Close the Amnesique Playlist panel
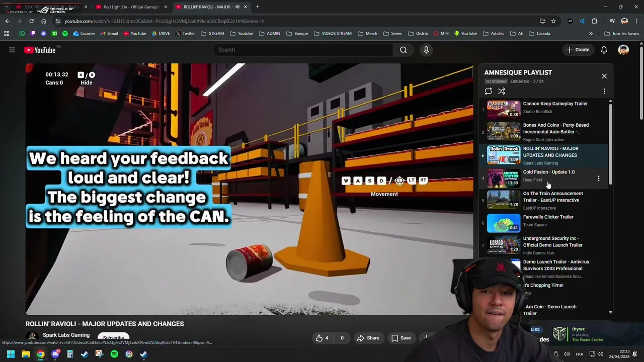644x362 pixels. tap(604, 76)
